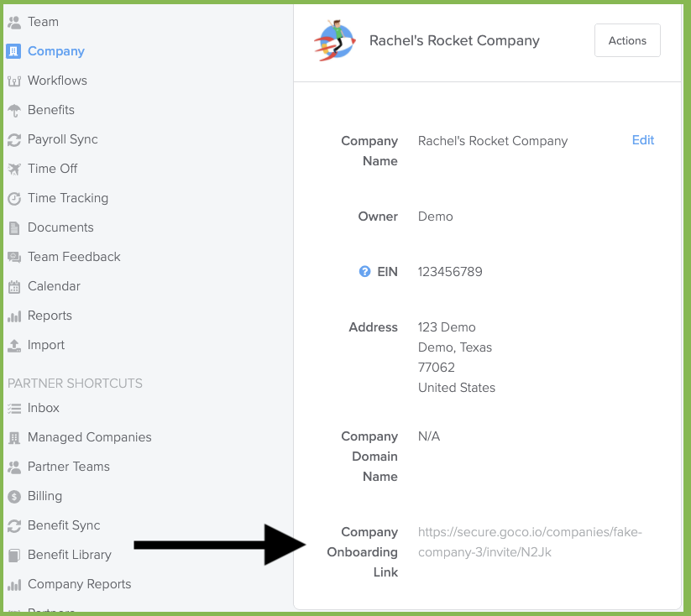The width and height of the screenshot is (691, 616).
Task: Click the company onboarding link URL
Action: click(x=530, y=542)
